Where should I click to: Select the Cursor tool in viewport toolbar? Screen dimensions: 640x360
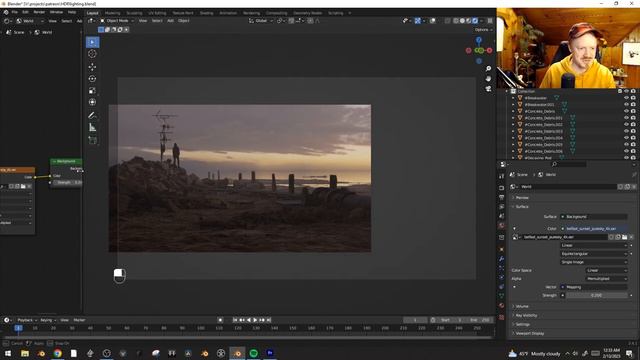coord(93,54)
